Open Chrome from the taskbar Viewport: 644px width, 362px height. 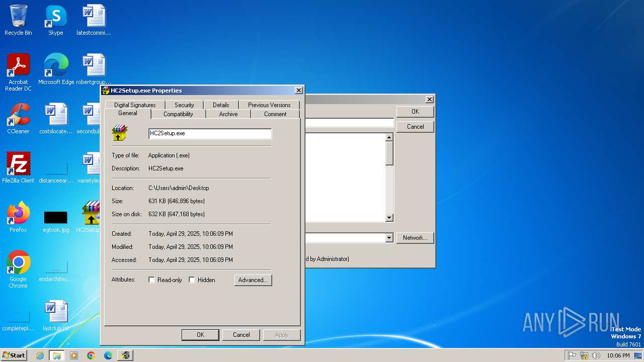91,355
